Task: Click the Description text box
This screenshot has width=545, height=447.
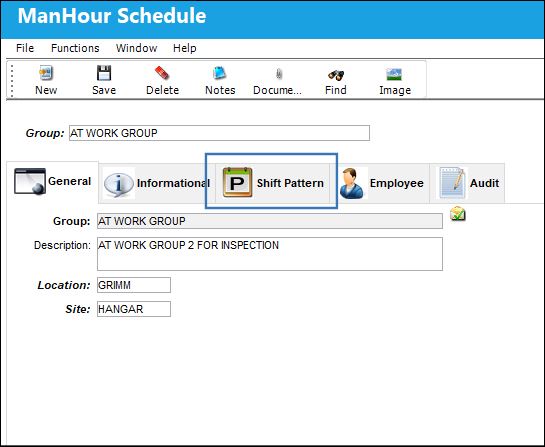Action: click(x=270, y=254)
